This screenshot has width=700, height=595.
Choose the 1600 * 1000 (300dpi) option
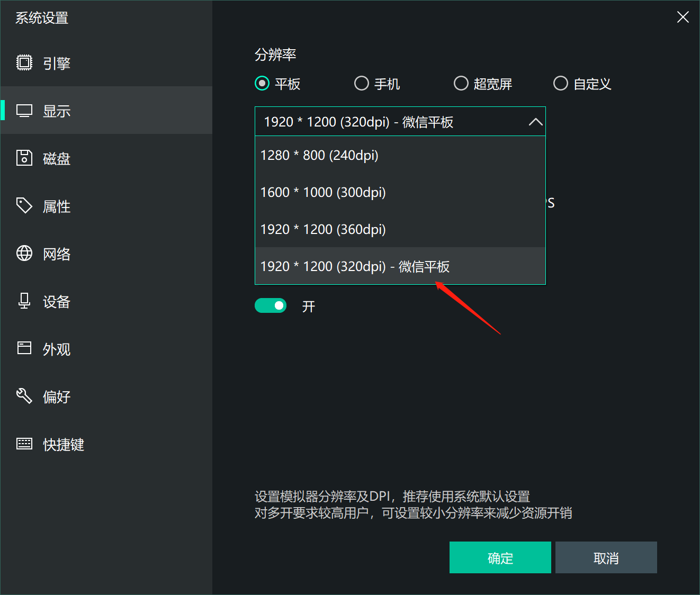pyautogui.click(x=323, y=192)
